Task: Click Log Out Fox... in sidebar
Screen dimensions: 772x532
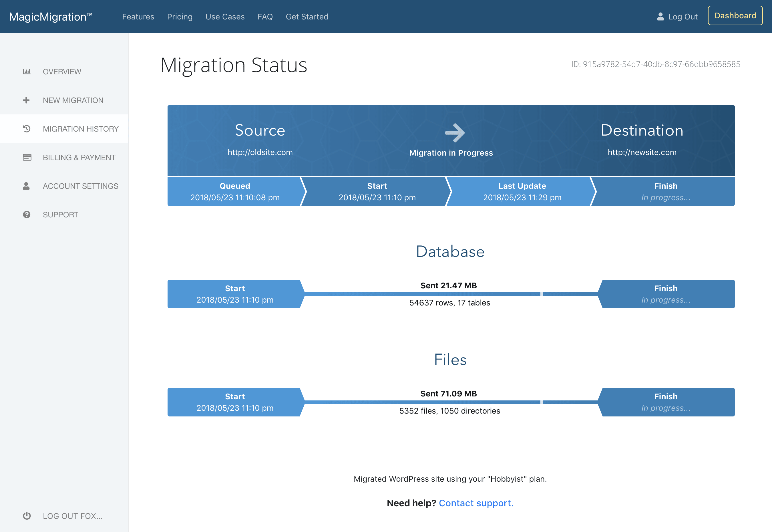Action: coord(64,516)
